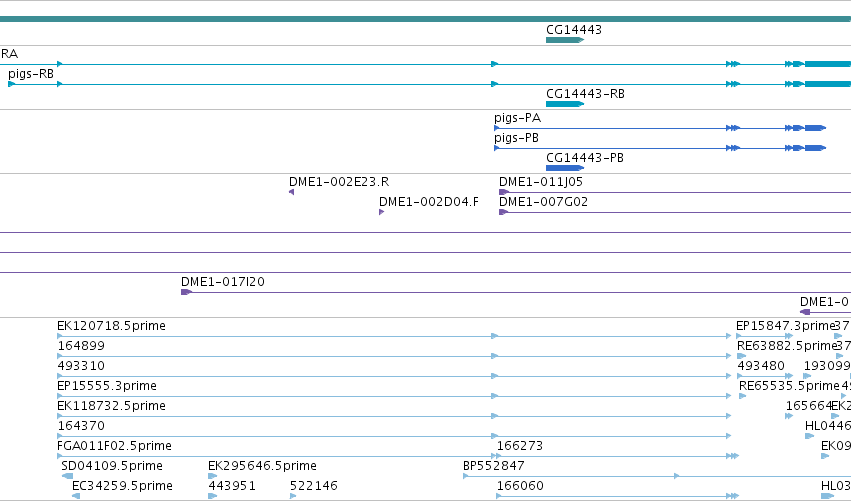This screenshot has width=851, height=501.
Task: Select the 165664 EST label
Action: coord(809,406)
